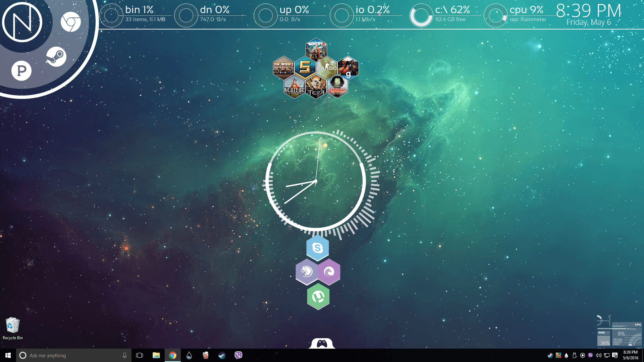Open Skype blue hexagon icon
The image size is (644, 362).
click(317, 248)
